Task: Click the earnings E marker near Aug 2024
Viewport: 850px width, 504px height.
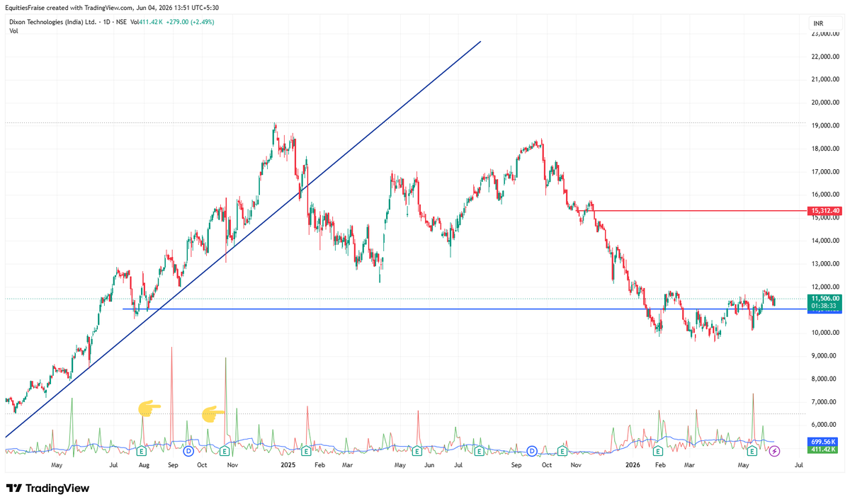Action: (142, 450)
